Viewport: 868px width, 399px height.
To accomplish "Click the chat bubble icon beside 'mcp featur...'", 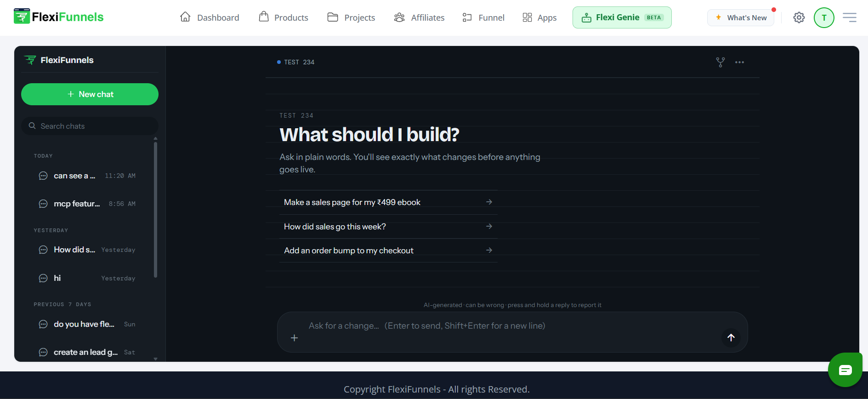I will click(43, 204).
